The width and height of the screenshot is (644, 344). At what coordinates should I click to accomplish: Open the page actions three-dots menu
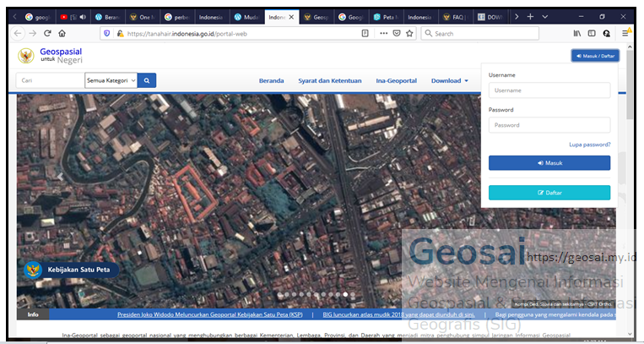[x=383, y=33]
